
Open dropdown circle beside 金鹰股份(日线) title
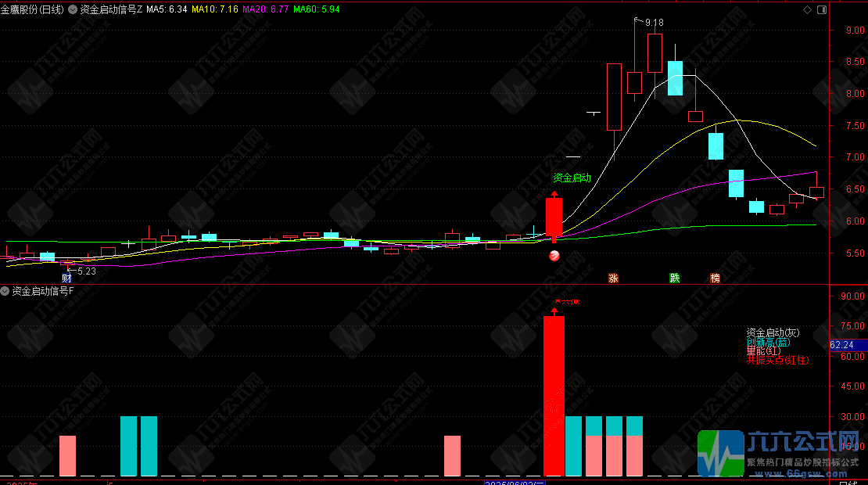[x=73, y=9]
